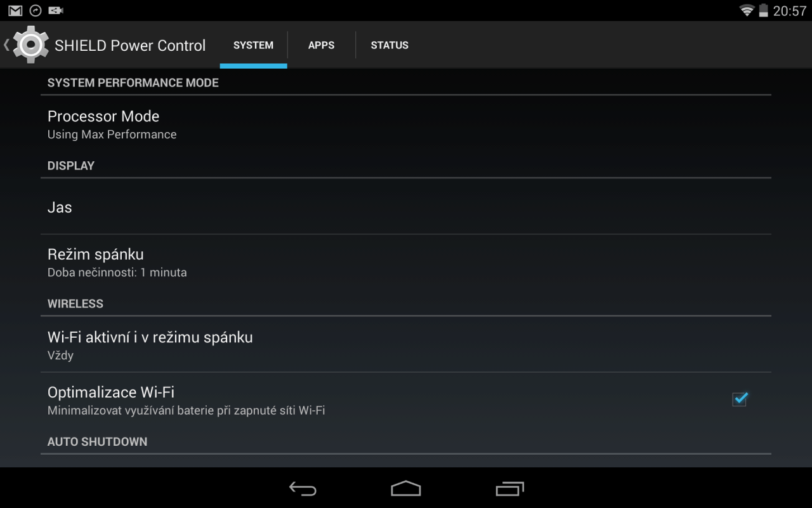Image resolution: width=812 pixels, height=508 pixels.
Task: Uncheck the Optimalizace Wi-Fi checkbox
Action: click(740, 399)
